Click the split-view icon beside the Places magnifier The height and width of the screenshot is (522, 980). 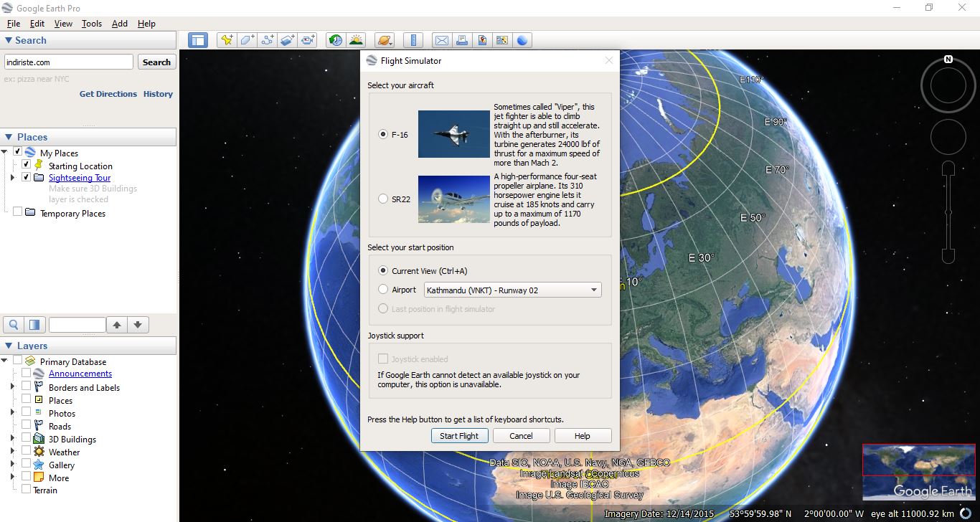tap(34, 325)
